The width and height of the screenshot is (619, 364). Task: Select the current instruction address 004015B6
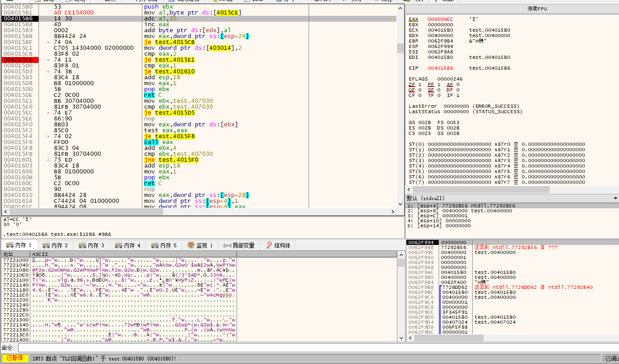(x=19, y=19)
